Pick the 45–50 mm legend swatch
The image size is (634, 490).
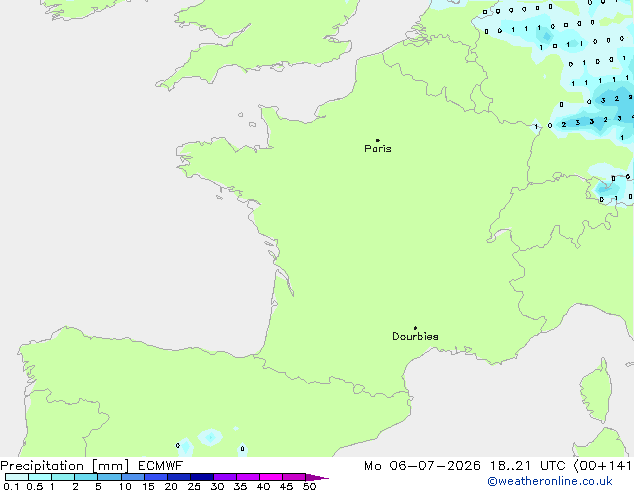click(294, 477)
